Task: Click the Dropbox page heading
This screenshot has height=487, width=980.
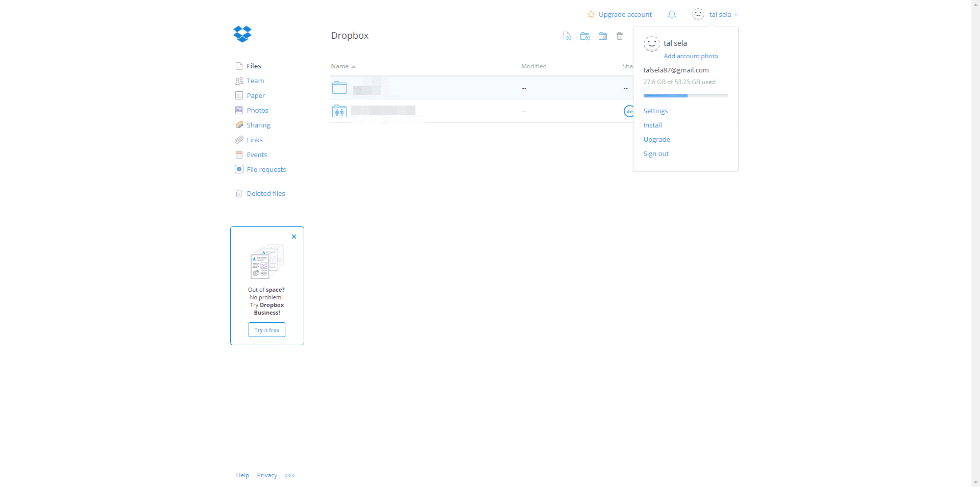Action: pos(350,36)
